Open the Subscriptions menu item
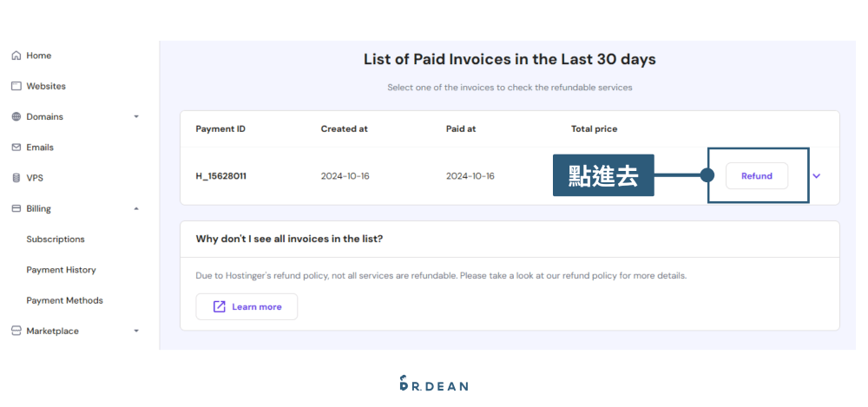Viewport: 868px width, 407px height. coord(56,240)
